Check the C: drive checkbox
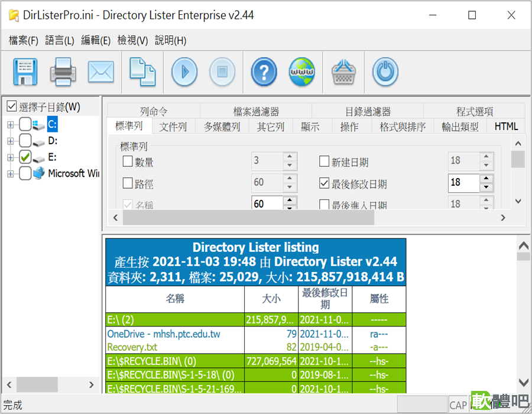 [25, 124]
